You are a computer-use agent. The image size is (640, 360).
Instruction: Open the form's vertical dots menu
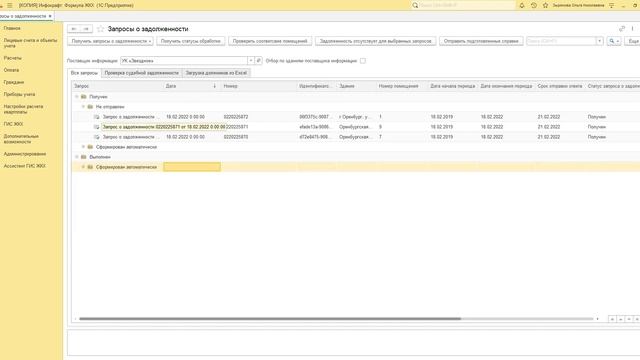click(633, 29)
